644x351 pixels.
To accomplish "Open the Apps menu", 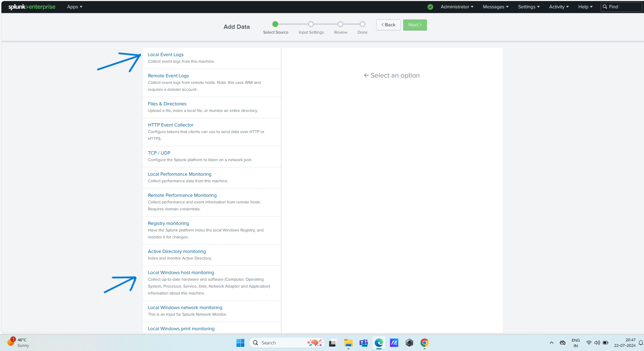I will click(x=74, y=7).
